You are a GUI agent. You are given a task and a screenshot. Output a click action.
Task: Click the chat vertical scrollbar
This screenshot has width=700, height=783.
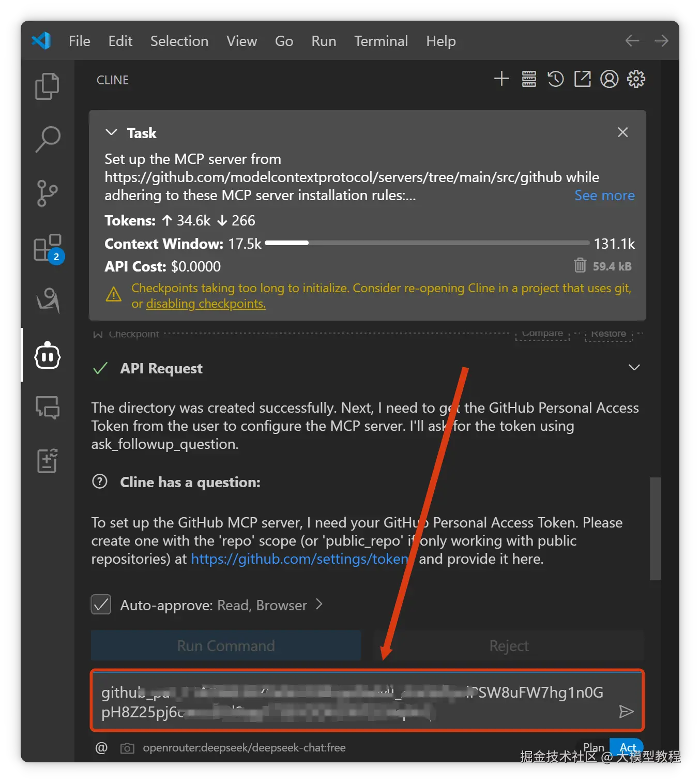655,529
